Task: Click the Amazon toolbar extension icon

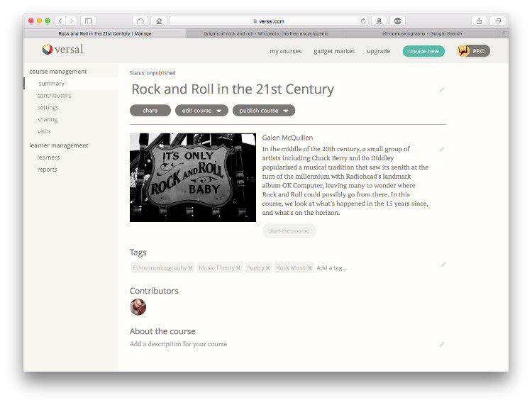Action: pos(379,21)
